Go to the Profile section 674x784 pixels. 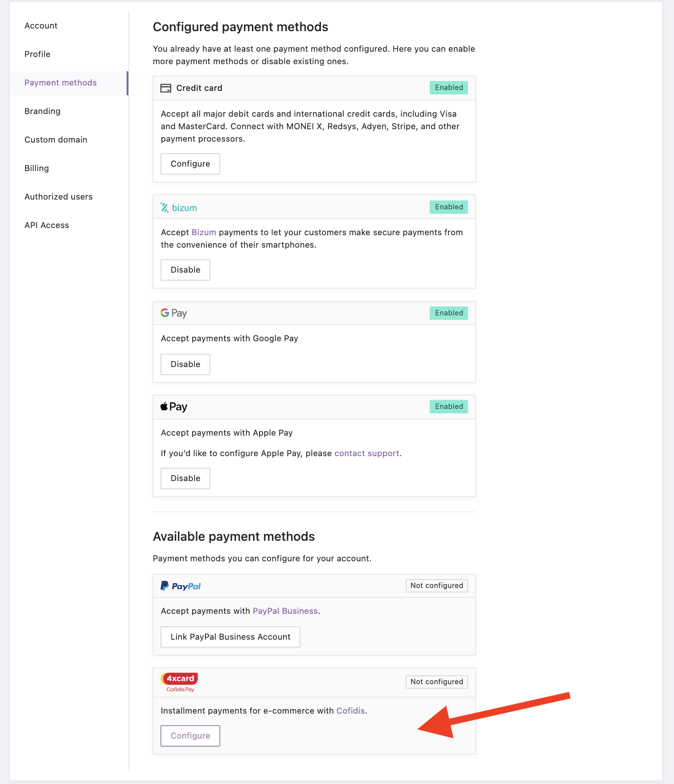[37, 54]
